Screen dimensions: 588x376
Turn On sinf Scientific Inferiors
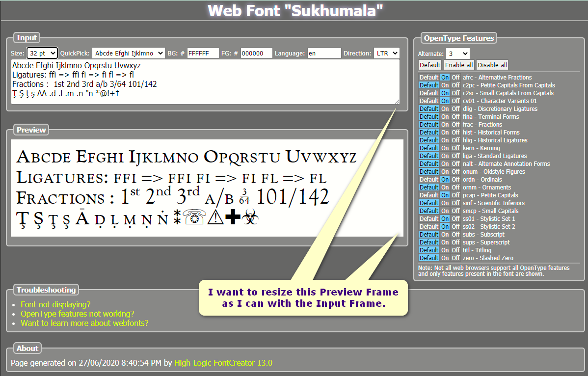click(445, 203)
